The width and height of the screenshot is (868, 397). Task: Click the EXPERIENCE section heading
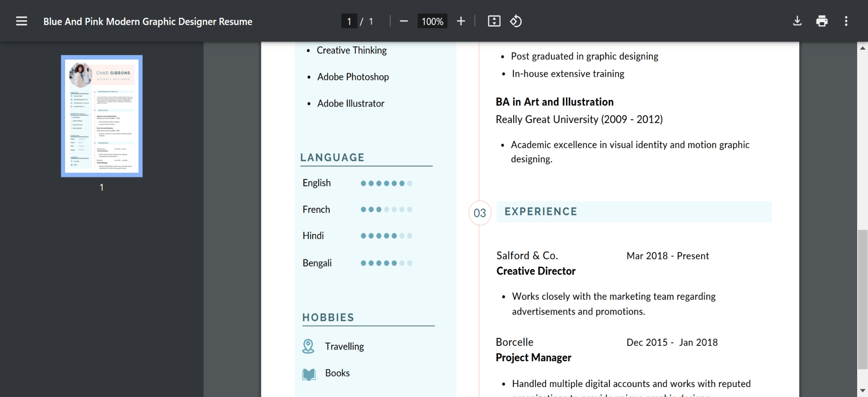[541, 212]
